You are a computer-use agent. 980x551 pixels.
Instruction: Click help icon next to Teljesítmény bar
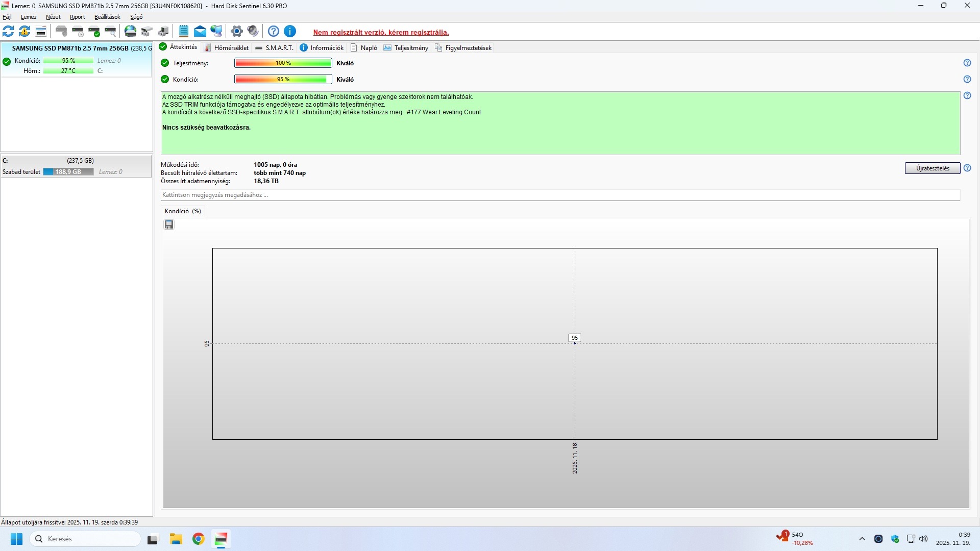(967, 63)
